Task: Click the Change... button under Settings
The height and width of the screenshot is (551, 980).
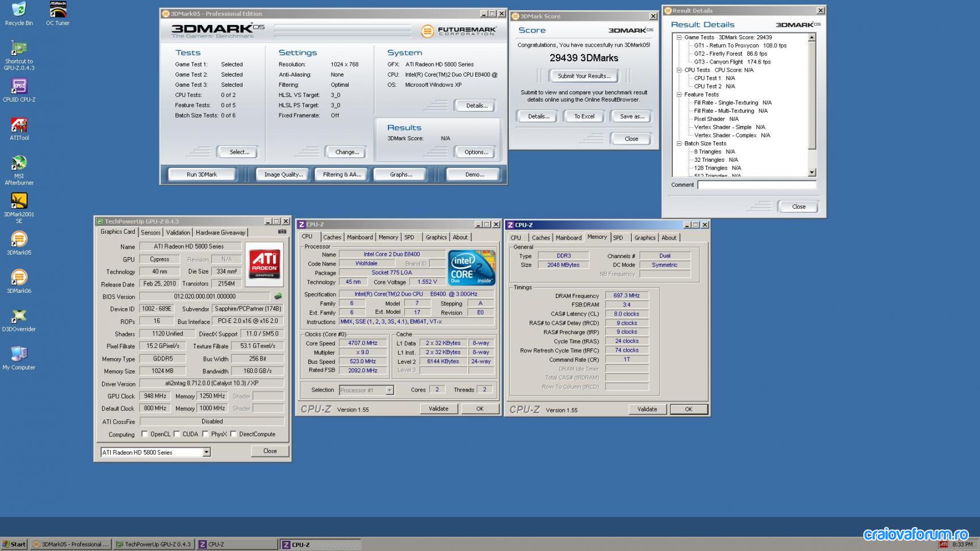Action: click(347, 152)
